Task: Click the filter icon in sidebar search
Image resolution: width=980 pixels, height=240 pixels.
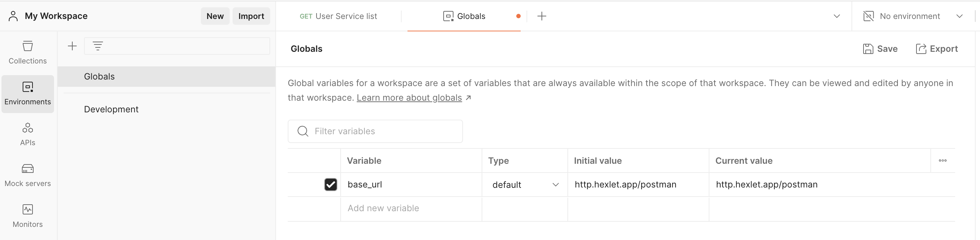Action: pyautogui.click(x=98, y=46)
